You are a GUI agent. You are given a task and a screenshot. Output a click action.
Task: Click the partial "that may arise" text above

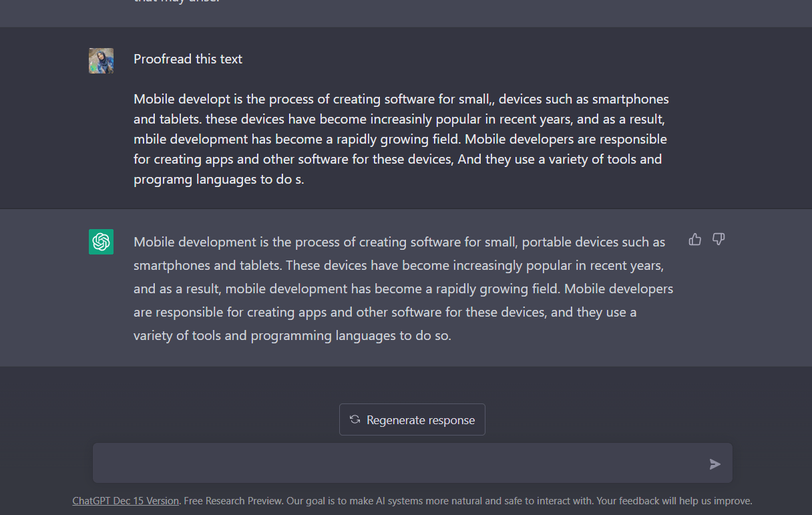[176, 2]
